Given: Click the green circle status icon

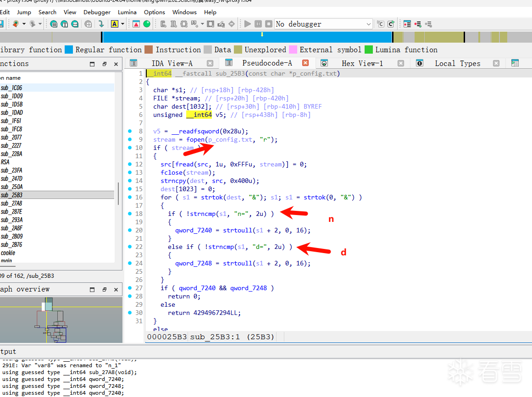Looking at the screenshot, I should click(147, 24).
